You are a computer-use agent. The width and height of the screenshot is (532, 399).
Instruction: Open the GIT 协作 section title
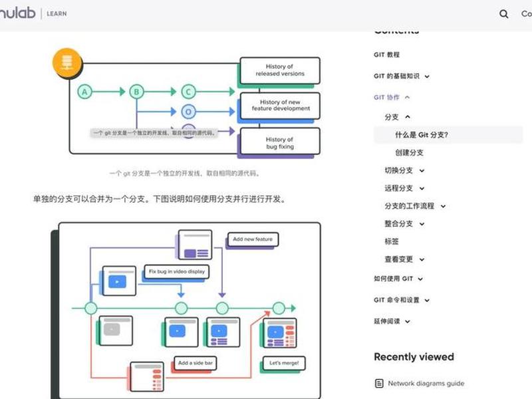pos(386,97)
